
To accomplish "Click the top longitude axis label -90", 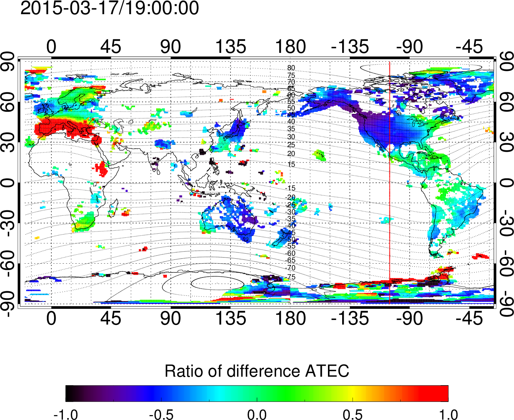I will click(410, 47).
